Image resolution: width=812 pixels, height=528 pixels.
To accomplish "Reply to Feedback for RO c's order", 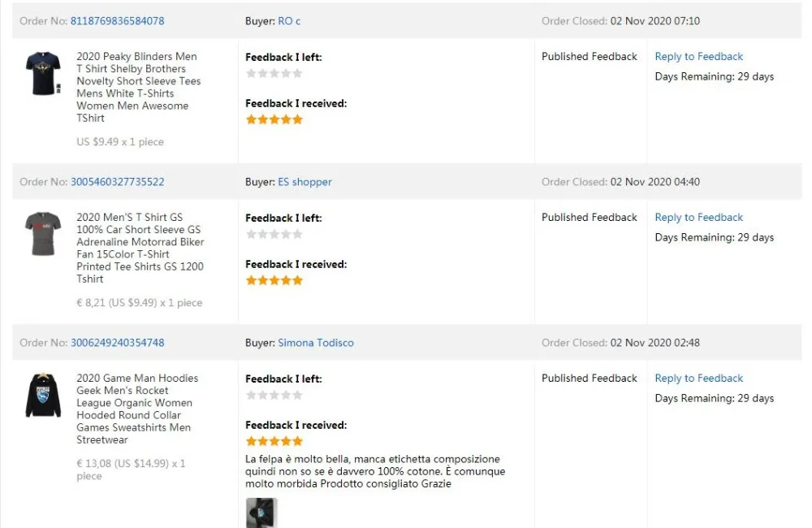I will click(698, 57).
